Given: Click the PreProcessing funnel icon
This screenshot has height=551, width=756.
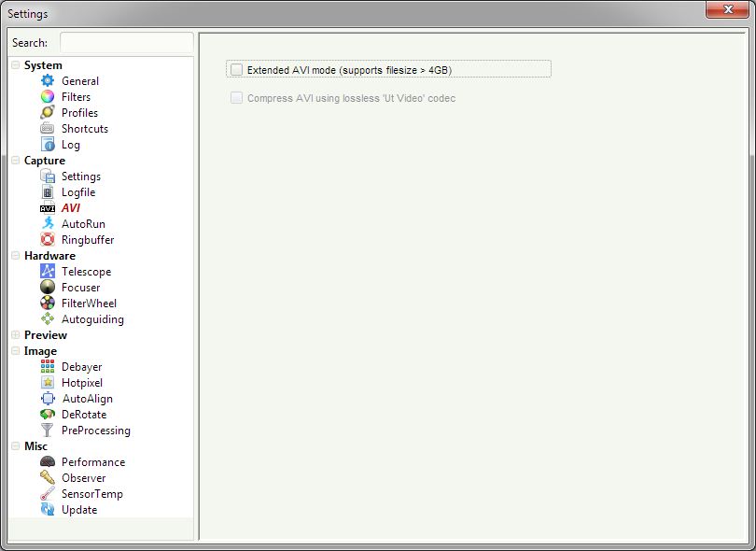Looking at the screenshot, I should click(48, 430).
